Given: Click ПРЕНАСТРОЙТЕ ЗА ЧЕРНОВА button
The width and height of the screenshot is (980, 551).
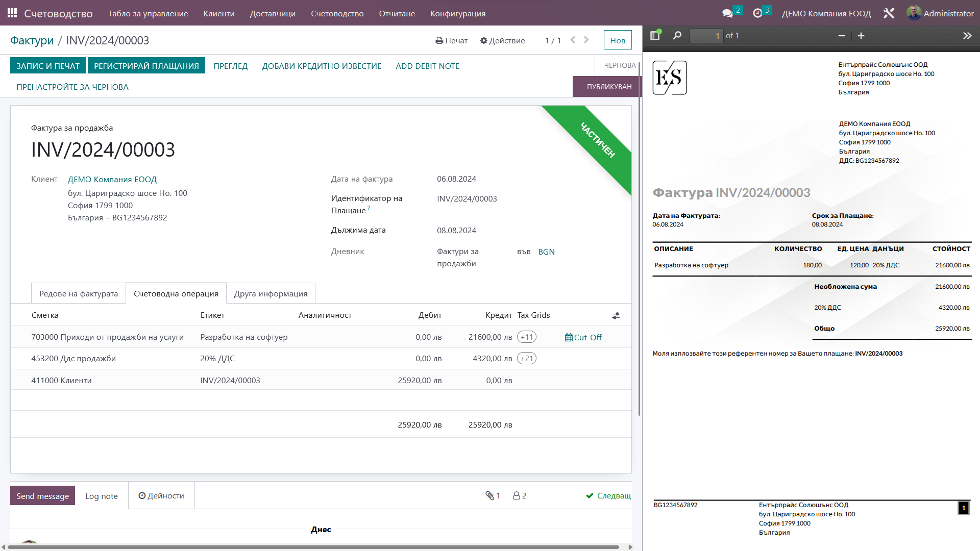Looking at the screenshot, I should (x=72, y=87).
